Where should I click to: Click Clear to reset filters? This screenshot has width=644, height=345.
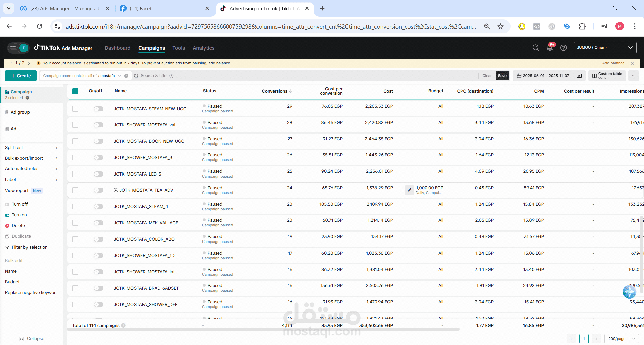tap(487, 76)
